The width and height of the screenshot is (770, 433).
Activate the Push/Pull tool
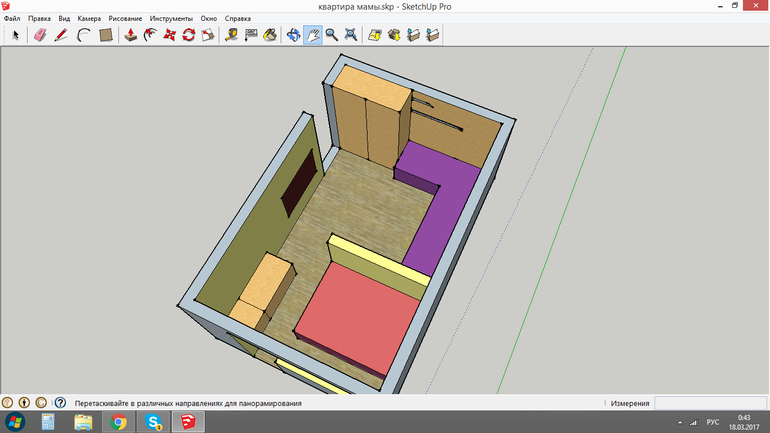click(130, 35)
